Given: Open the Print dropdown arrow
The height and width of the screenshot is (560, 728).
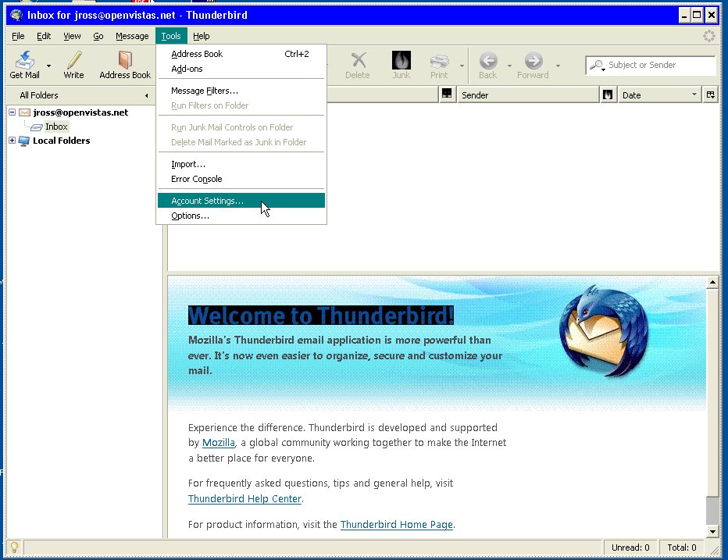Looking at the screenshot, I should [462, 66].
